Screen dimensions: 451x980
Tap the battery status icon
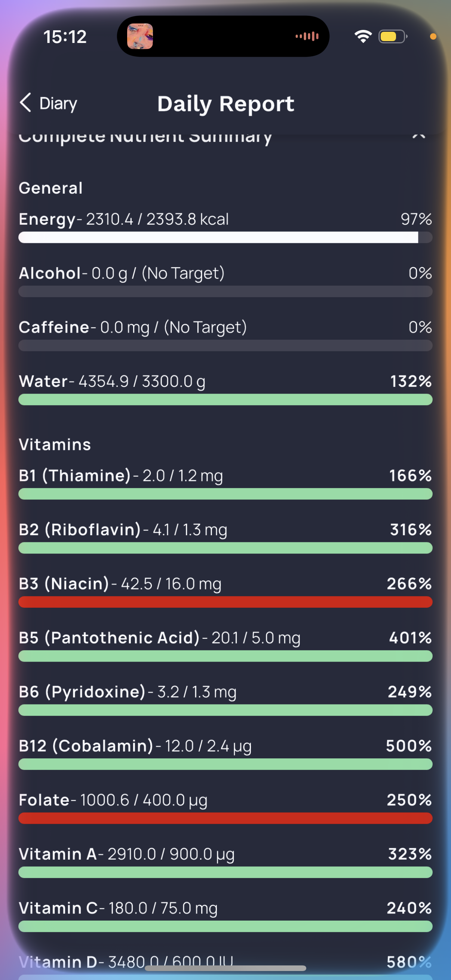click(393, 37)
